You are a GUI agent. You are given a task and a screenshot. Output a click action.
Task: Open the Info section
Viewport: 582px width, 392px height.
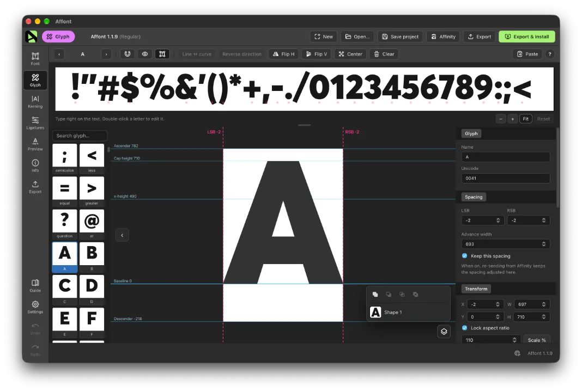coord(35,166)
